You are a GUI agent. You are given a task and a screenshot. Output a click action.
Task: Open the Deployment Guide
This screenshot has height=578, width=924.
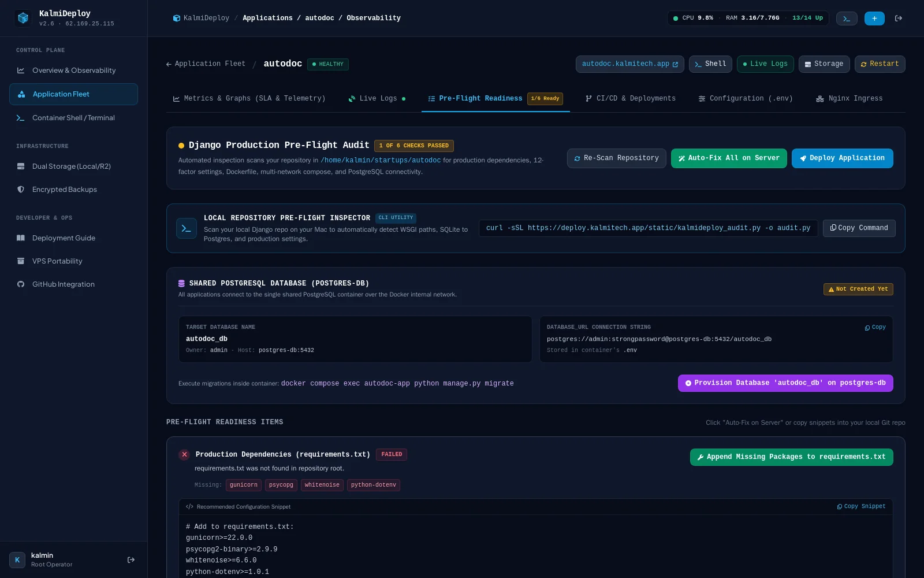pos(73,238)
